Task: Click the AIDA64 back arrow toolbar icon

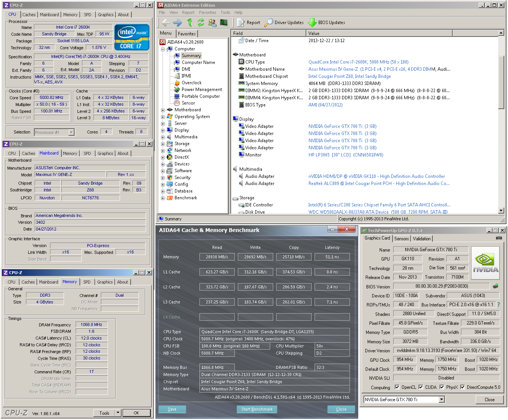Action: coord(166,23)
